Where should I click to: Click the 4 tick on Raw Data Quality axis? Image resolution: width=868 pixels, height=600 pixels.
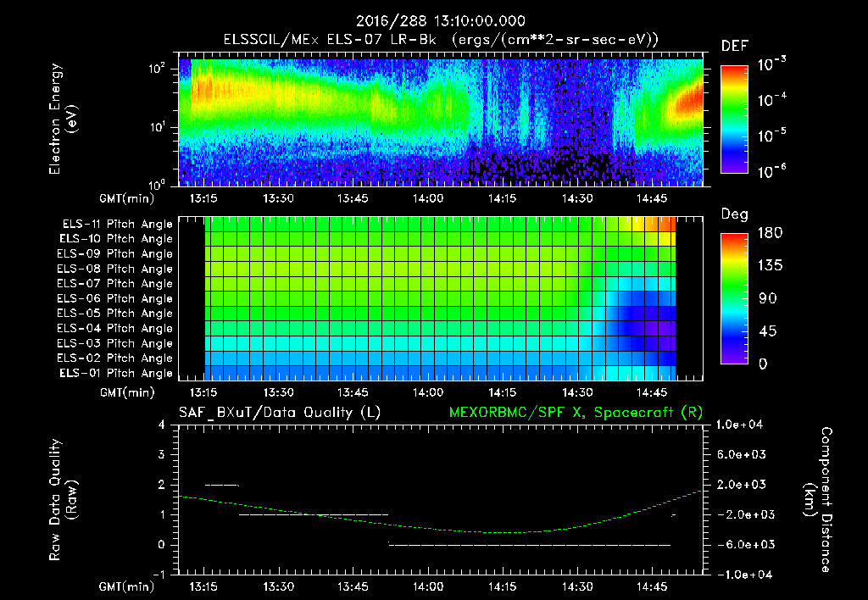coord(162,425)
